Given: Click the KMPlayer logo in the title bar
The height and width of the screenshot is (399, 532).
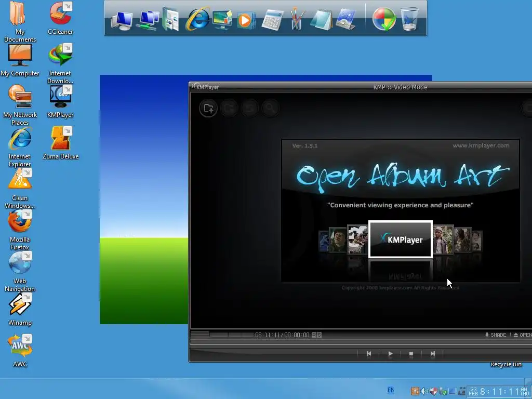Looking at the screenshot, I should tap(205, 87).
